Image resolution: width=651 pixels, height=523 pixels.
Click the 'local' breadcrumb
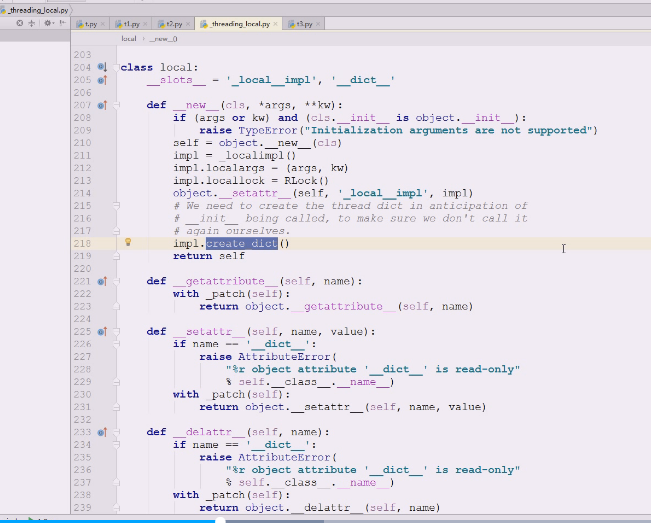[x=129, y=39]
